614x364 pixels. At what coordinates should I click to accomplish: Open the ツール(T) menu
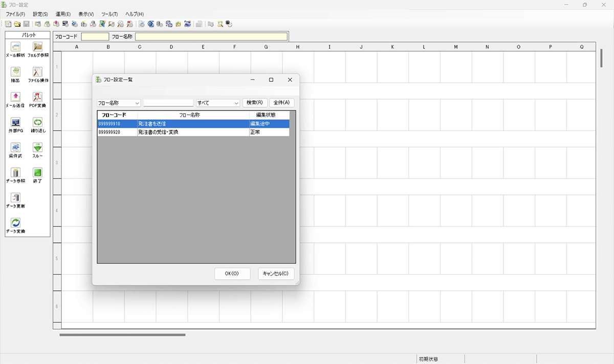click(x=109, y=14)
